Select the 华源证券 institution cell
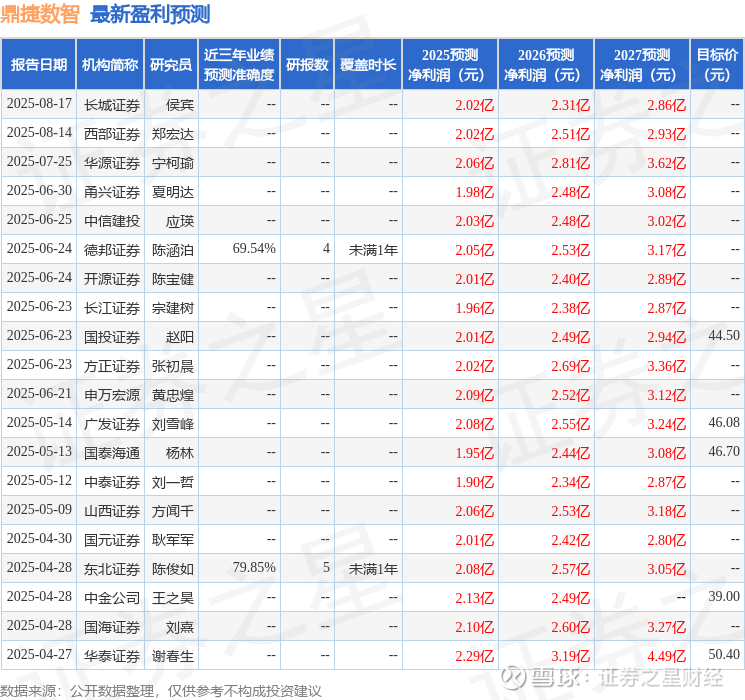745x700 pixels. coord(112,163)
